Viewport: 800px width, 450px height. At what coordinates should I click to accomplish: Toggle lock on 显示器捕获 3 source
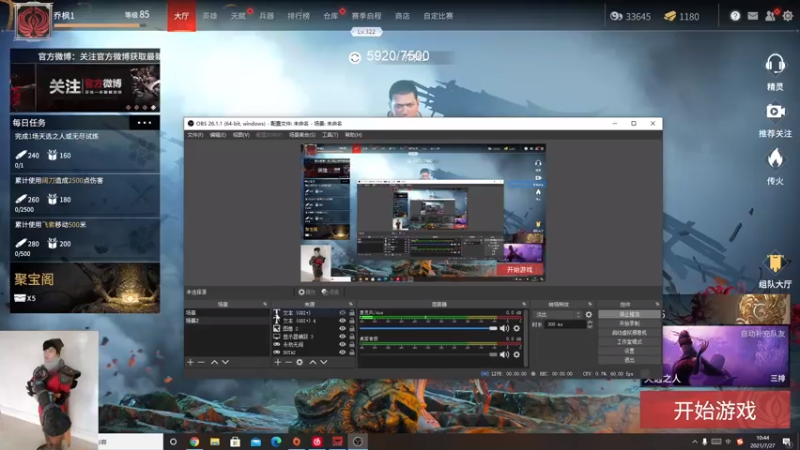point(352,336)
